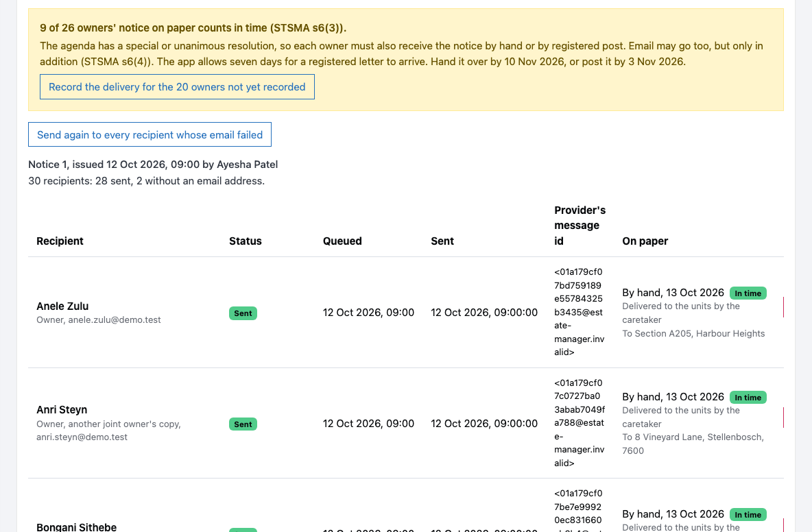Select By hand, 13 Oct 2026 for Anele Zulu

[673, 293]
